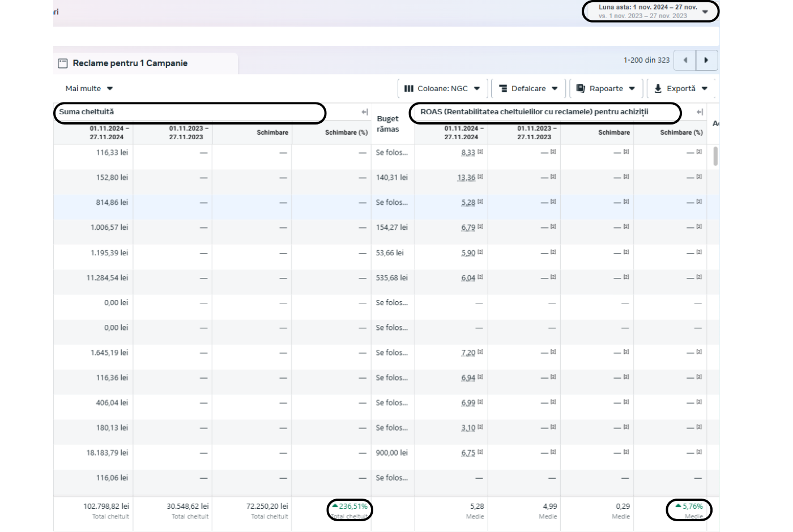Image resolution: width=793 pixels, height=532 pixels.
Task: Click the ROAS footnote icon next to 6,75
Action: pyautogui.click(x=480, y=452)
